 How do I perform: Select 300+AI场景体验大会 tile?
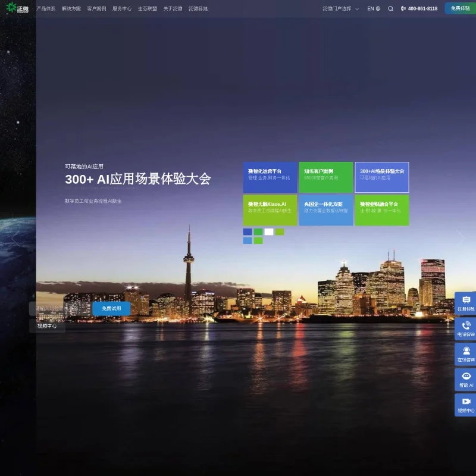(x=382, y=177)
